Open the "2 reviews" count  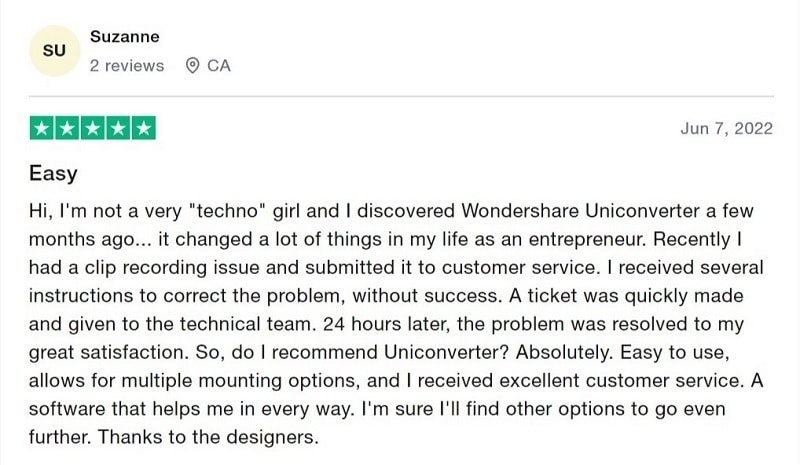pyautogui.click(x=126, y=66)
